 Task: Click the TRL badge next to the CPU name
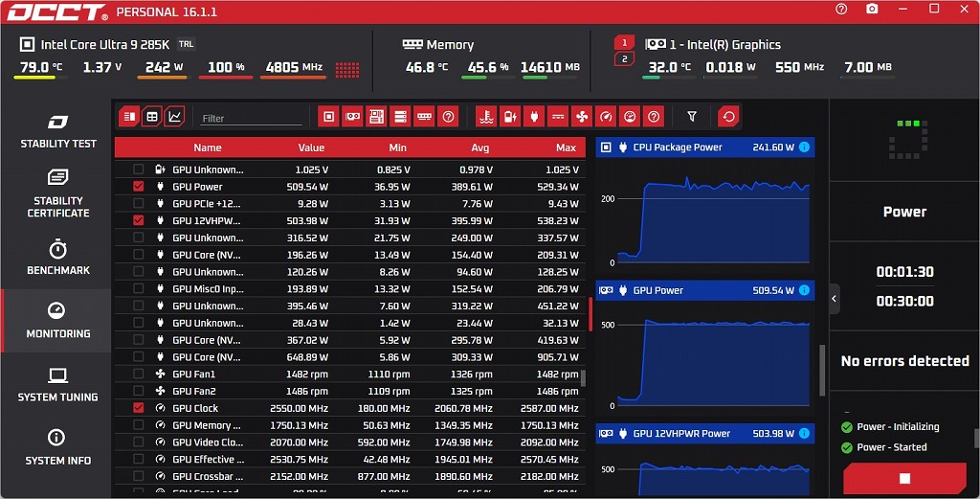tap(187, 44)
